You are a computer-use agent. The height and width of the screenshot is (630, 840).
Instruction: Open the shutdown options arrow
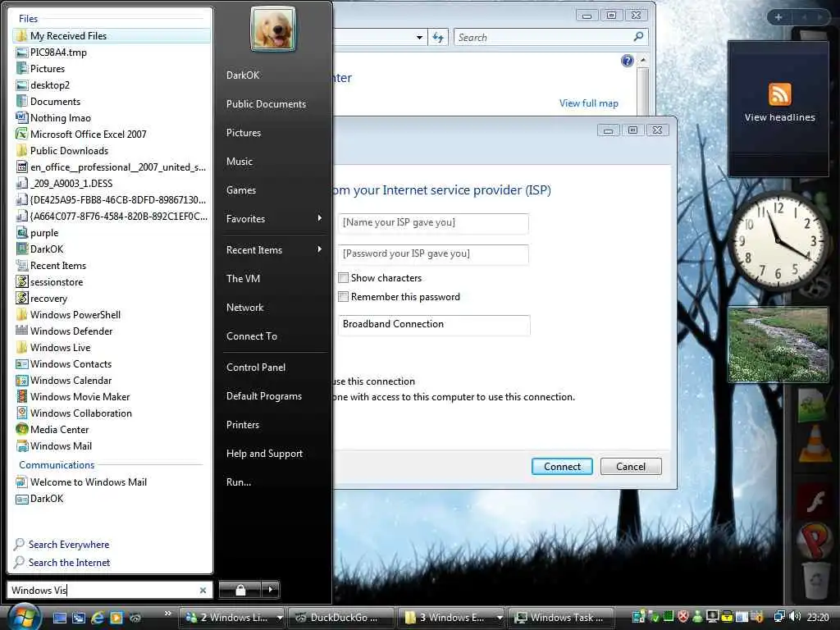coord(271,590)
